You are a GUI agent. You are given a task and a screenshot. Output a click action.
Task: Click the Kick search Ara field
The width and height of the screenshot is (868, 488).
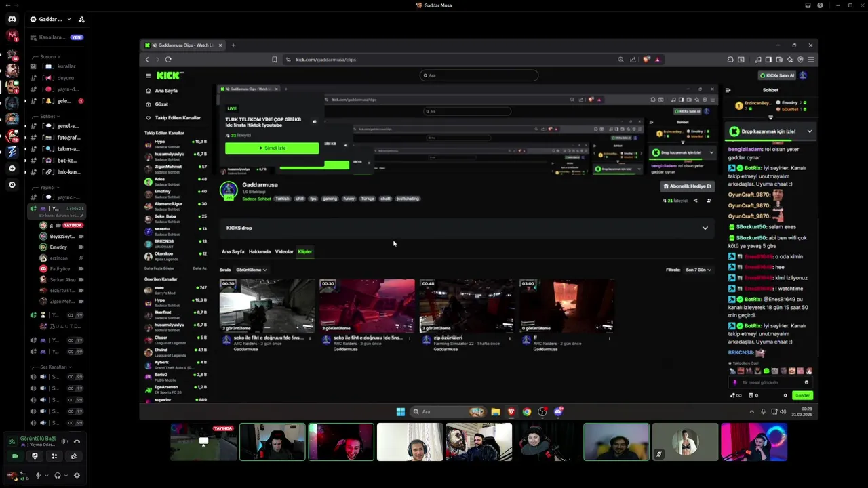tap(479, 75)
